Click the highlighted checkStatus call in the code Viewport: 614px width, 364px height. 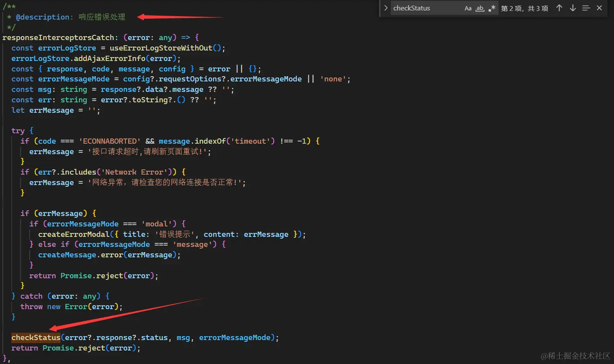(36, 337)
